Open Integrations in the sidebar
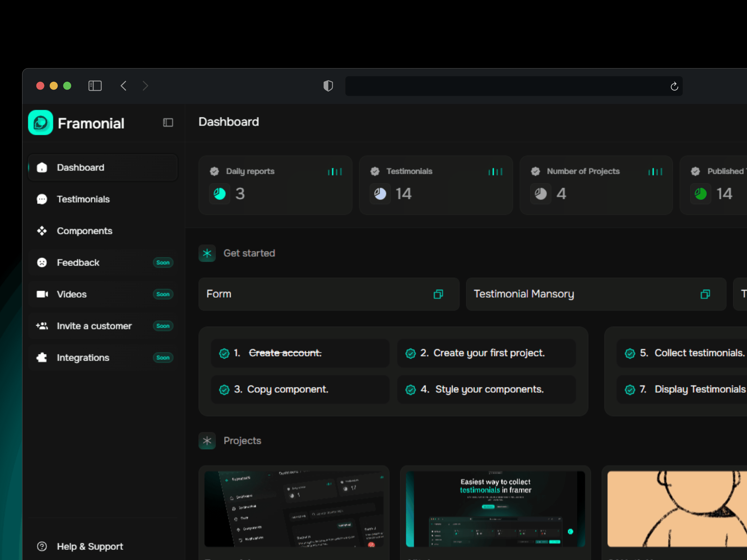The image size is (747, 560). tap(103, 358)
